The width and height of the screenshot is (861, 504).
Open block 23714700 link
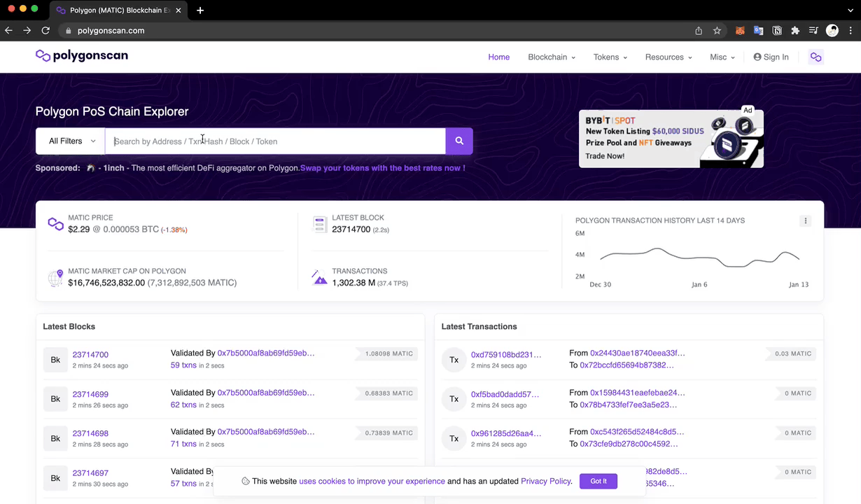click(90, 355)
